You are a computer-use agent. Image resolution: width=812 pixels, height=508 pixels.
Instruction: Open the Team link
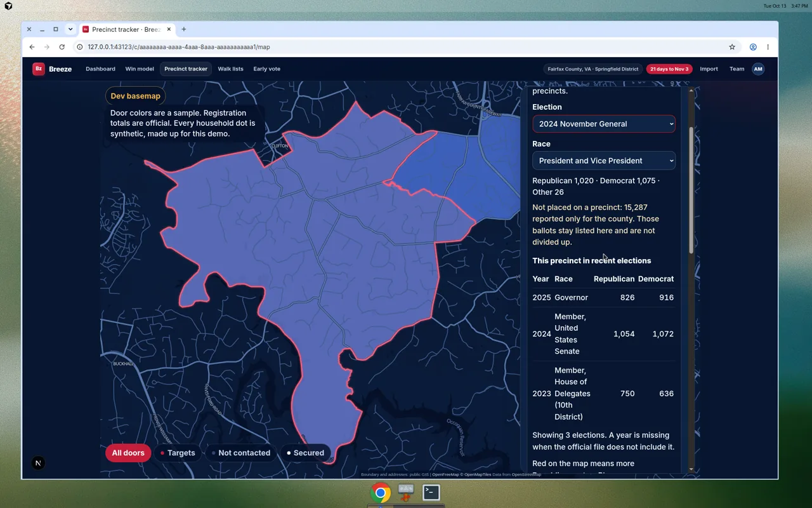(x=737, y=69)
